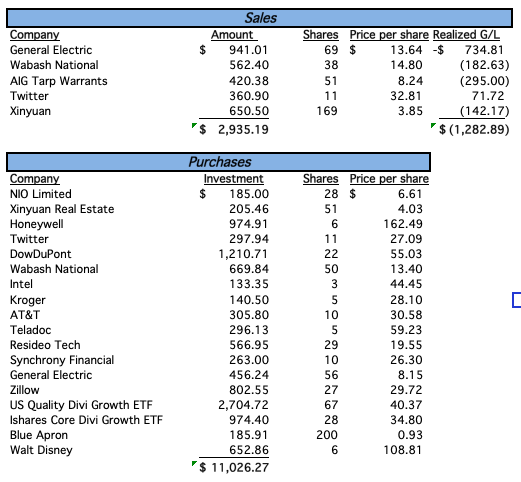Select Twitter realized gain 71.72
This screenshot has height=482, width=521.
coord(487,96)
